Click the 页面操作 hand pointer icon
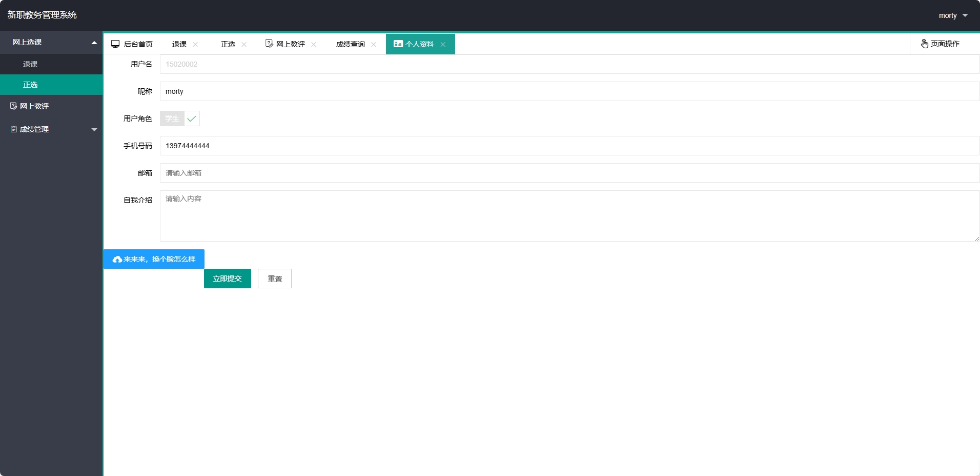Image resolution: width=980 pixels, height=476 pixels. 924,44
